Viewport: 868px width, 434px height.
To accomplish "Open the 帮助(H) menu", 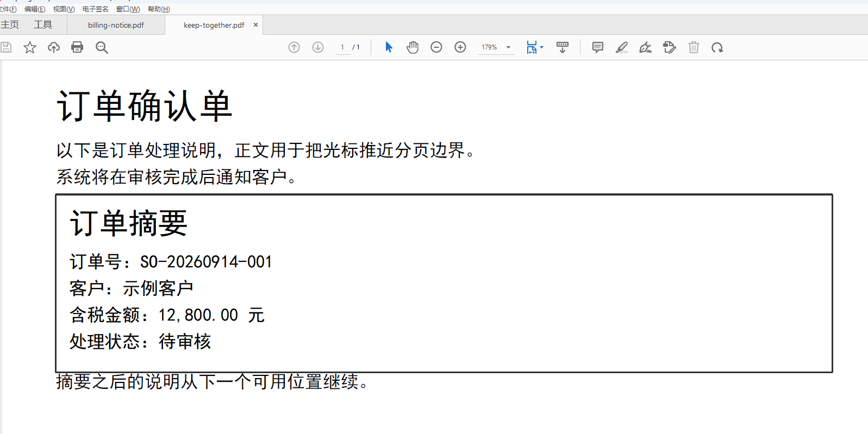I will pyautogui.click(x=159, y=9).
